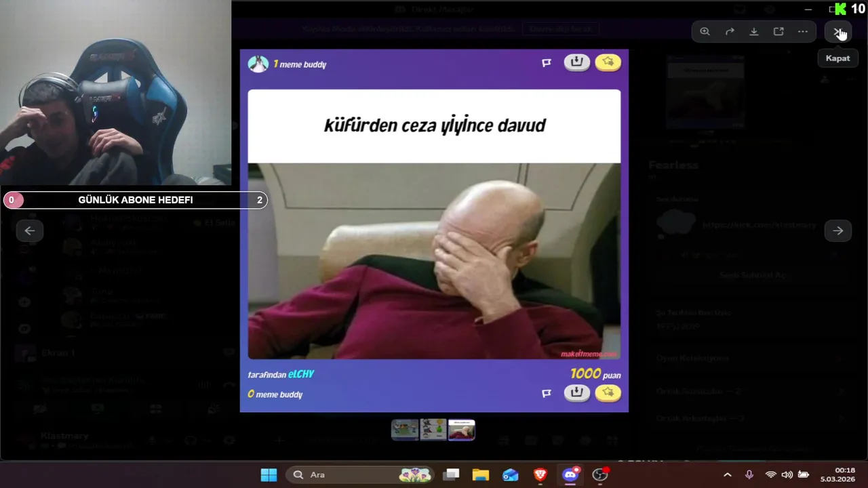
Task: Open File Explorer from the taskbar
Action: [481, 474]
